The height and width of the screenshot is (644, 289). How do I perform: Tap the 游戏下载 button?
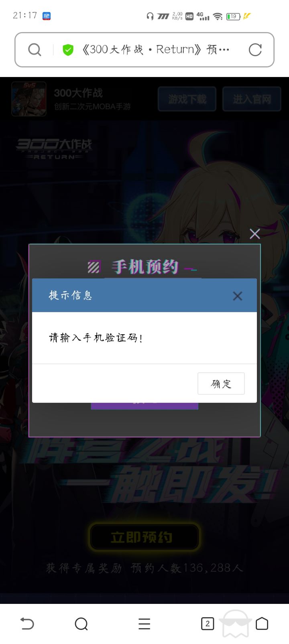coord(187,99)
